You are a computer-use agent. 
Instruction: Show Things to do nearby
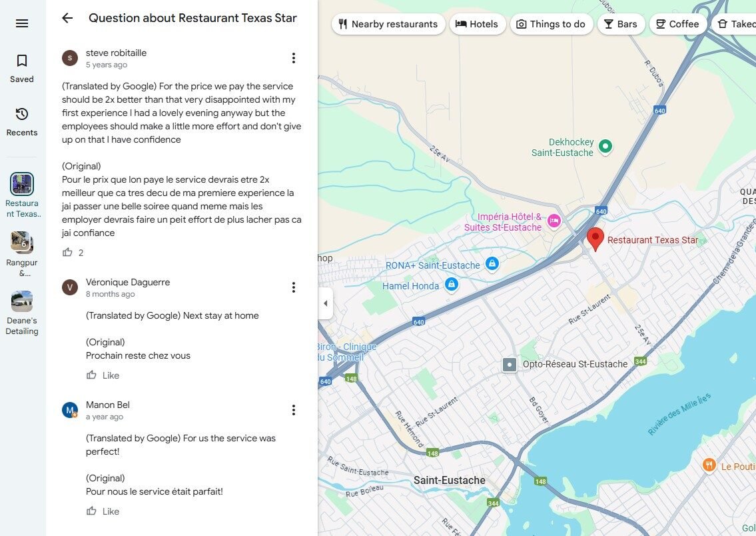click(x=550, y=24)
